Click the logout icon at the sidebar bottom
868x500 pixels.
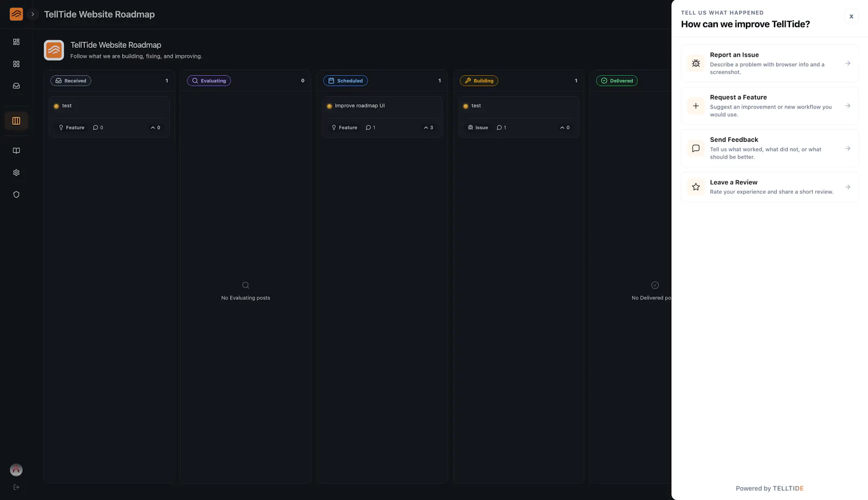[x=16, y=487]
